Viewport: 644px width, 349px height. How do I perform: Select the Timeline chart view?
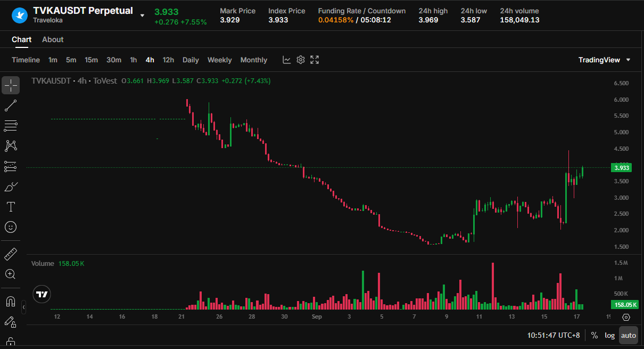[26, 60]
